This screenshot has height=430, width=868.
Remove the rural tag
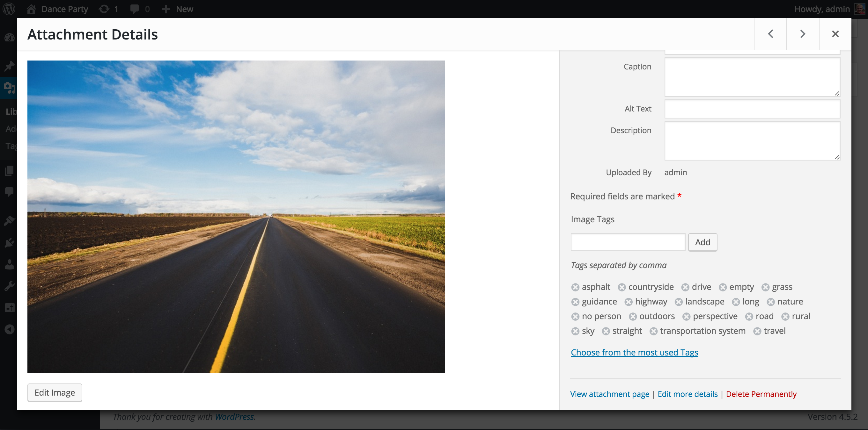coord(785,317)
